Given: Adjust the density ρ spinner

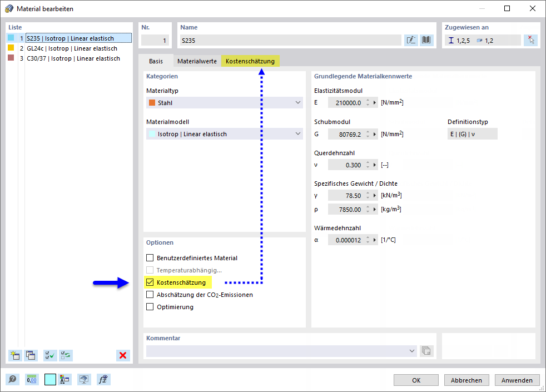Looking at the screenshot, I should click(x=368, y=210).
